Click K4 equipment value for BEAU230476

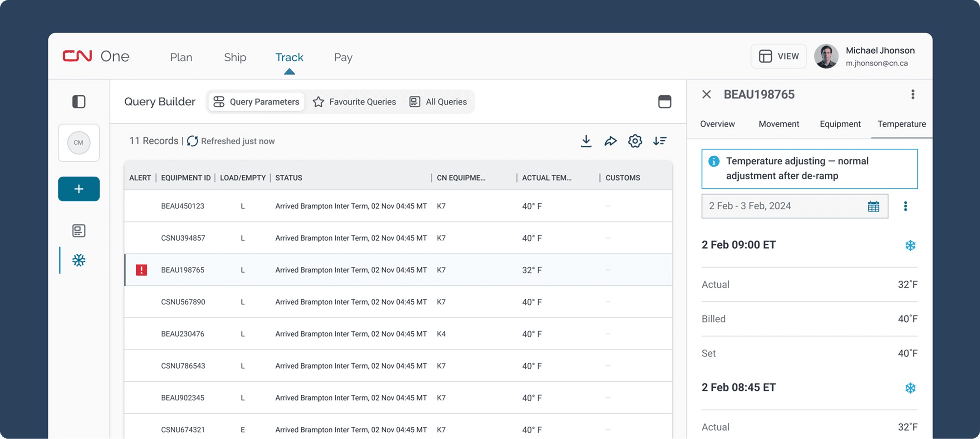click(441, 334)
